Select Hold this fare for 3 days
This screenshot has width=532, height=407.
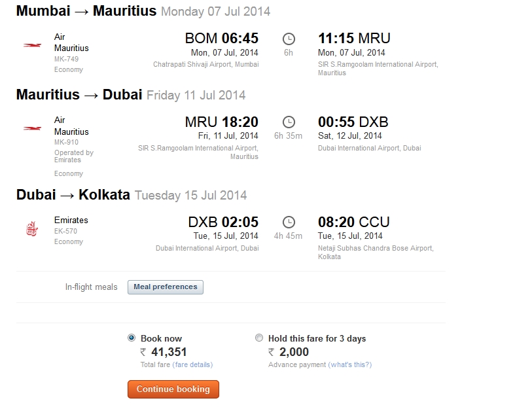pos(259,338)
